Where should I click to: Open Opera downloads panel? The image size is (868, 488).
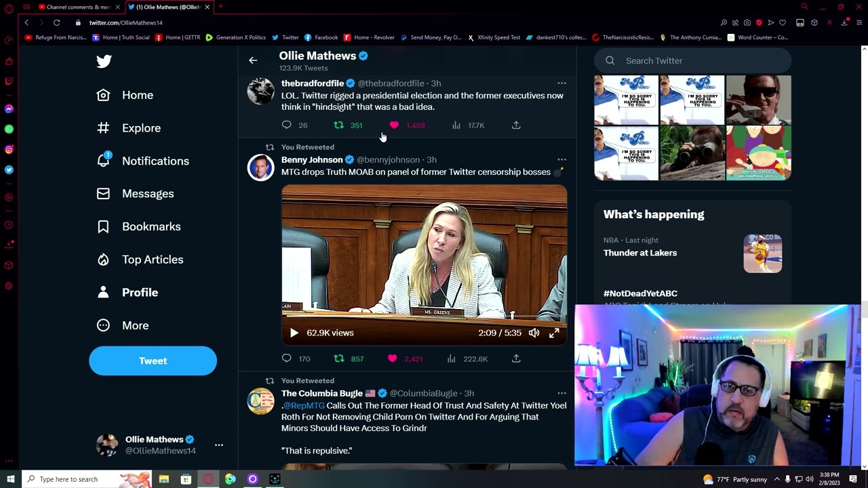click(844, 22)
